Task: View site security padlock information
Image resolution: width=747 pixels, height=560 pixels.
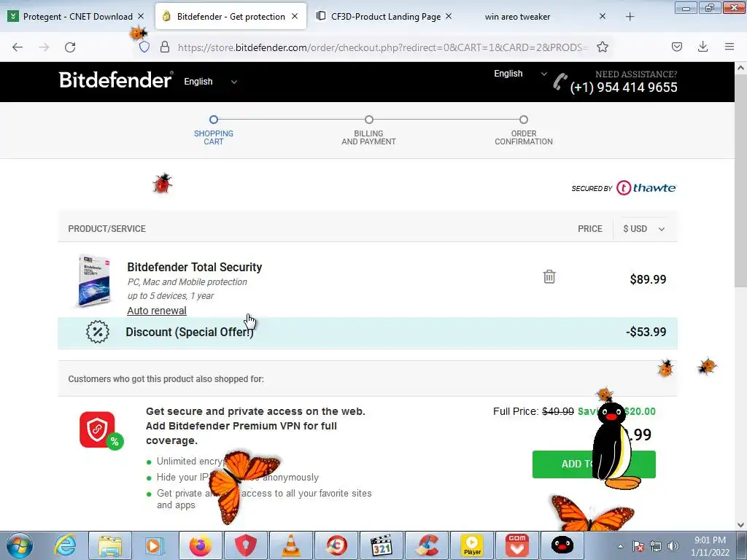Action: pos(165,47)
